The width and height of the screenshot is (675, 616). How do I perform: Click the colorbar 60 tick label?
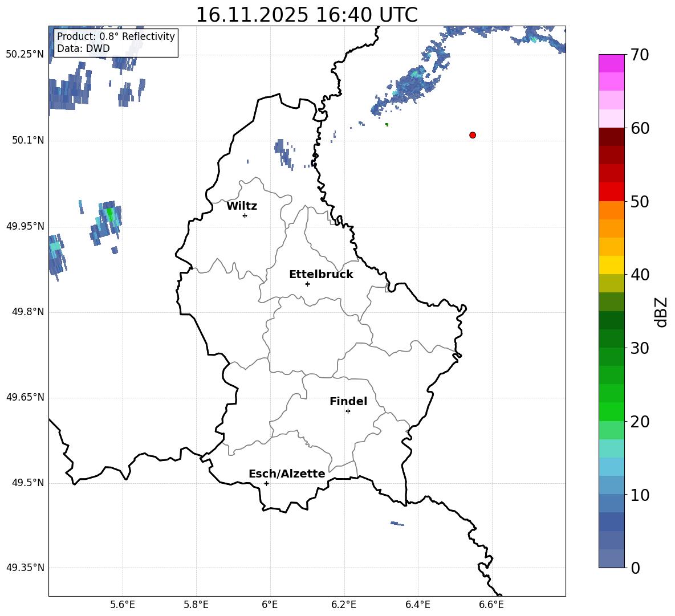(x=640, y=128)
